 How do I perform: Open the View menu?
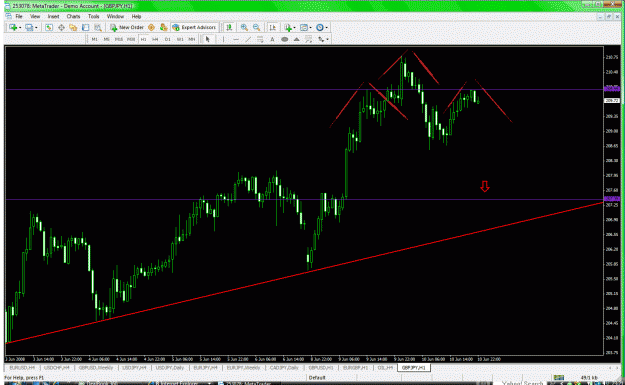point(35,16)
